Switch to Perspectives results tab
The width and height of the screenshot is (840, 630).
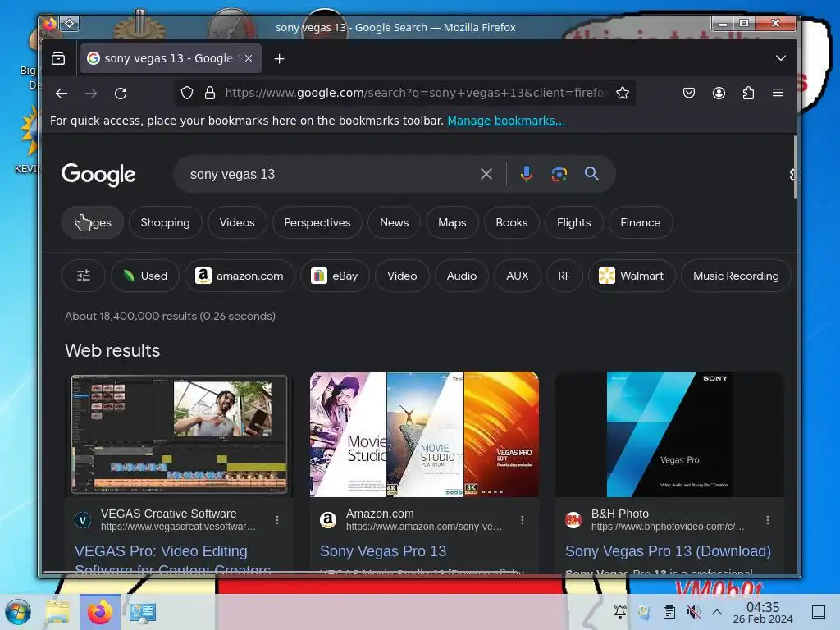pos(317,222)
